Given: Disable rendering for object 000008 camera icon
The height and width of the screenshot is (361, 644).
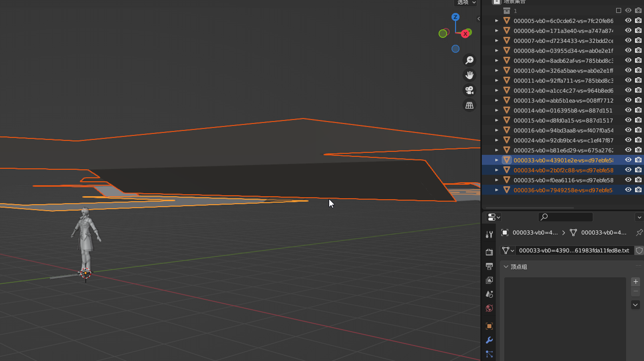Looking at the screenshot, I should click(x=638, y=50).
